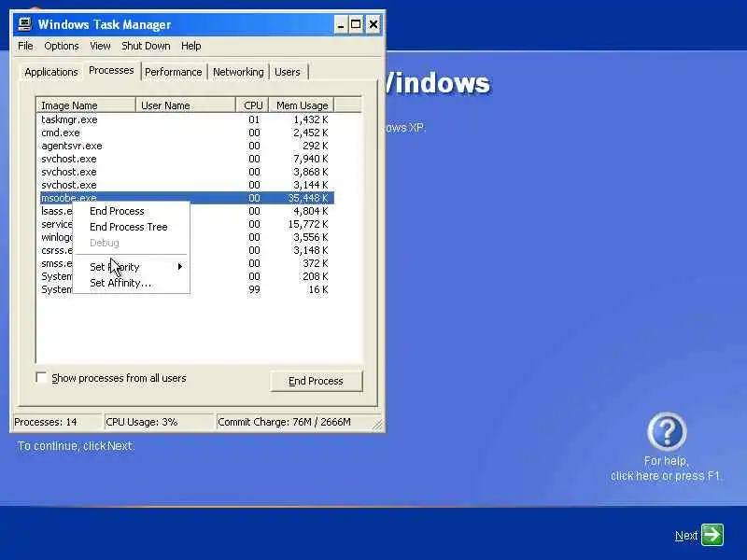Click the End Process button

316,381
